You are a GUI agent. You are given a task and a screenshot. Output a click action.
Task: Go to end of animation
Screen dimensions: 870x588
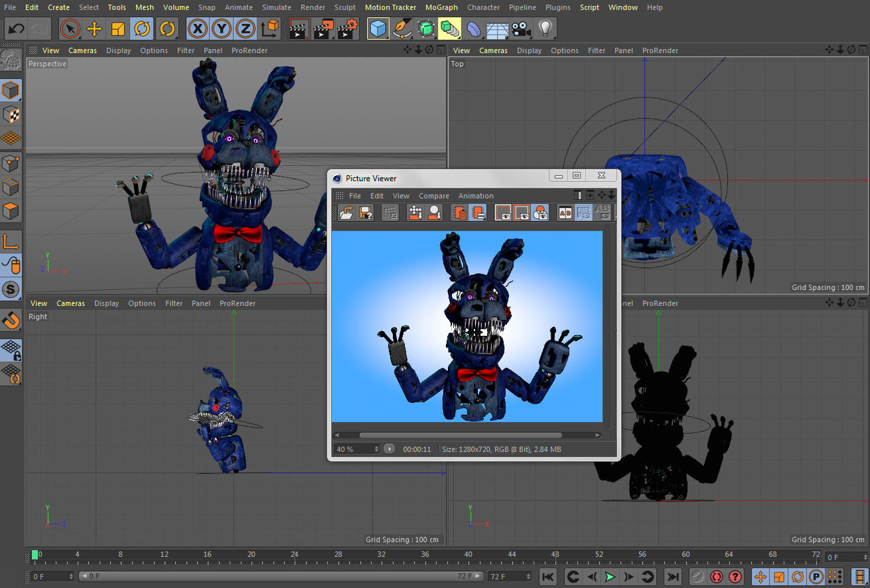(672, 577)
